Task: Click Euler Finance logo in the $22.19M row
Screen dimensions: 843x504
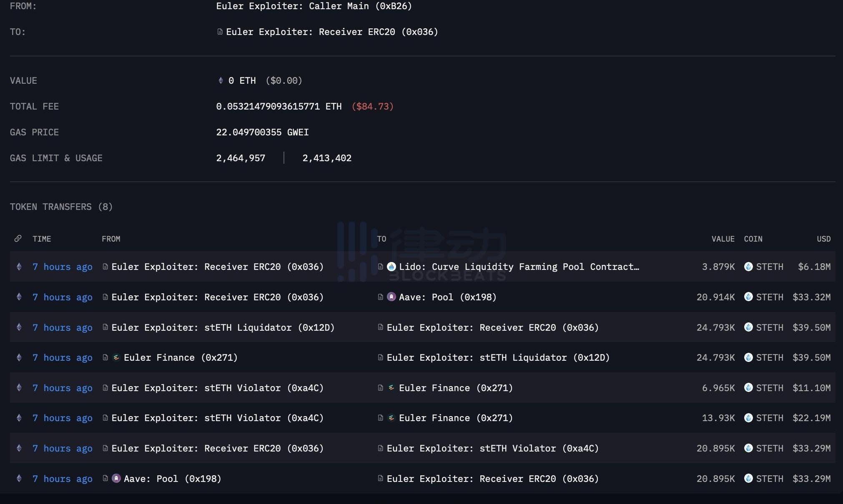Action: click(x=391, y=418)
